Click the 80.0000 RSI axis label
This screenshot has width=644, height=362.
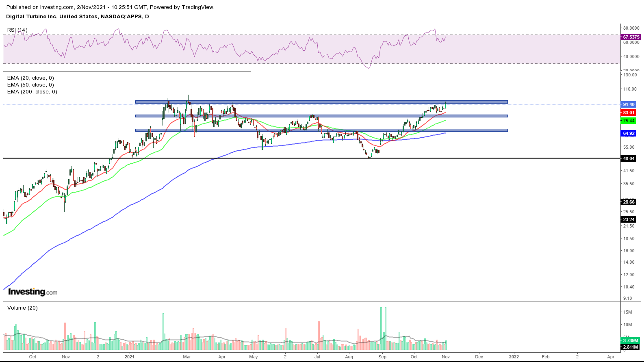tap(631, 28)
